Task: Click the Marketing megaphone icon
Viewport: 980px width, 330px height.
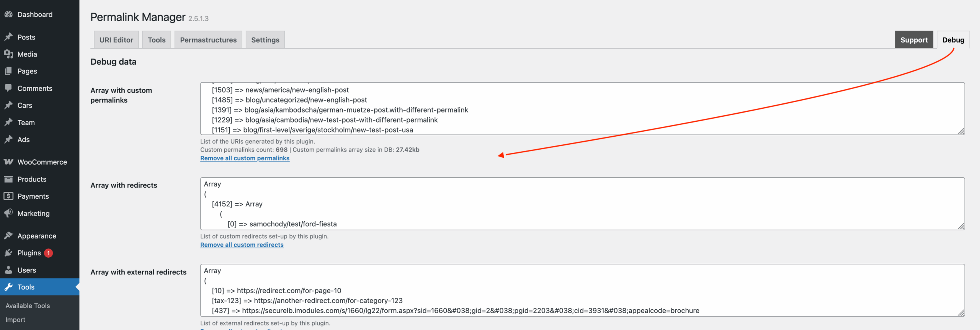Action: coord(8,213)
